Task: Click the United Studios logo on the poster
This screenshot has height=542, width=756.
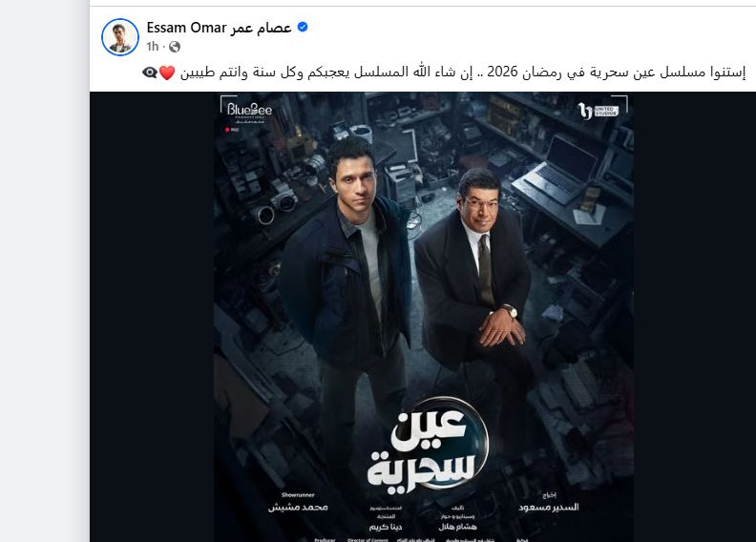Action: coord(598,112)
